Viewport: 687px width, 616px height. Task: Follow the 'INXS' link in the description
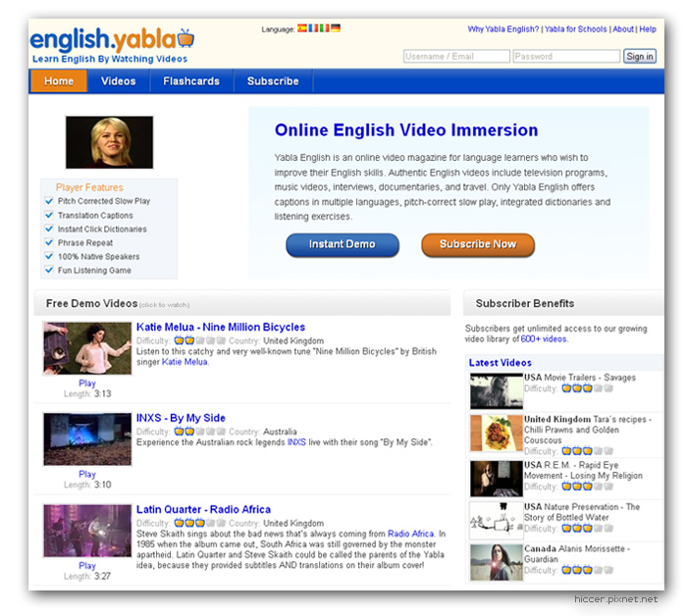coord(296,442)
